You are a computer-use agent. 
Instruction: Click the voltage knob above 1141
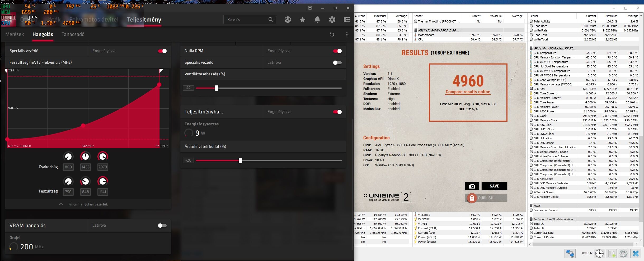click(x=102, y=181)
